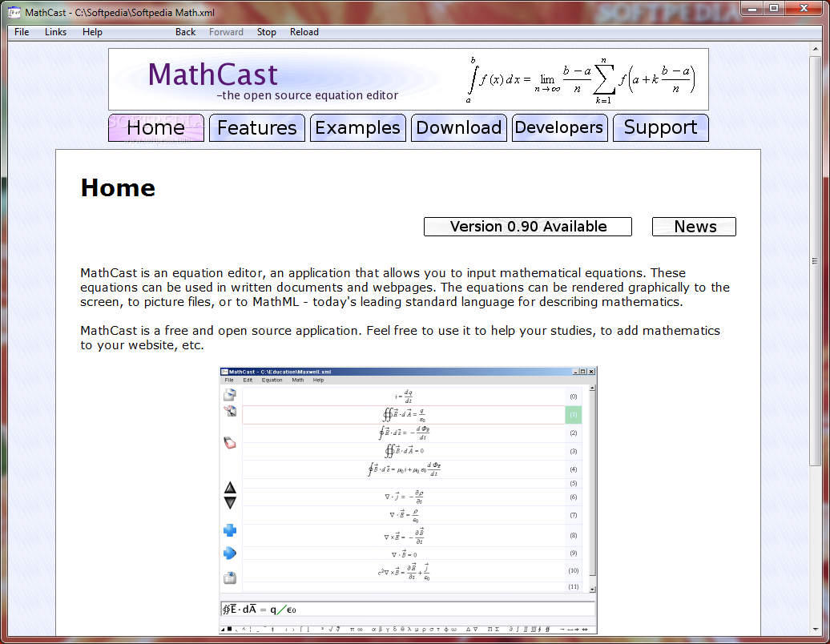Click the embedded MathCast Maxwell screenshot
Screen dimensions: 830x644
tap(408, 500)
